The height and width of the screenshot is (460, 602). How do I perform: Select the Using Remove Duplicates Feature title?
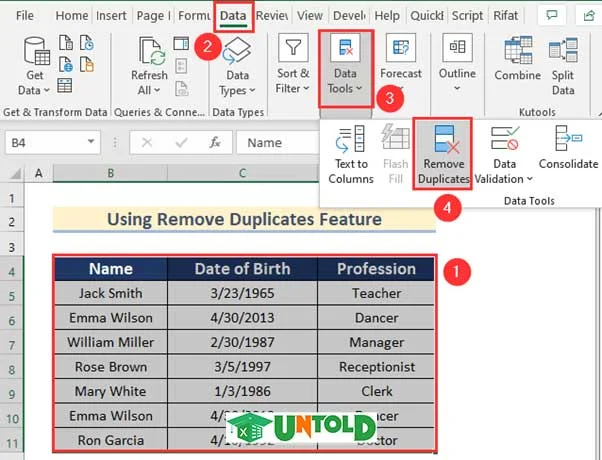point(244,220)
